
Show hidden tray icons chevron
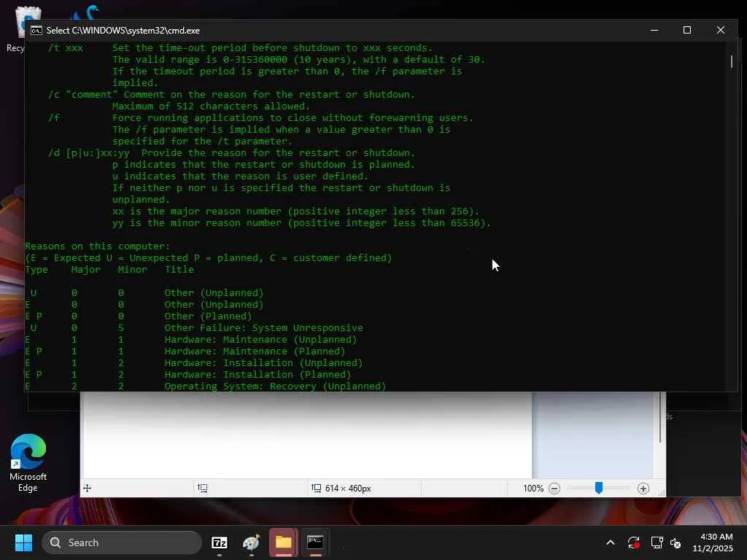click(611, 542)
